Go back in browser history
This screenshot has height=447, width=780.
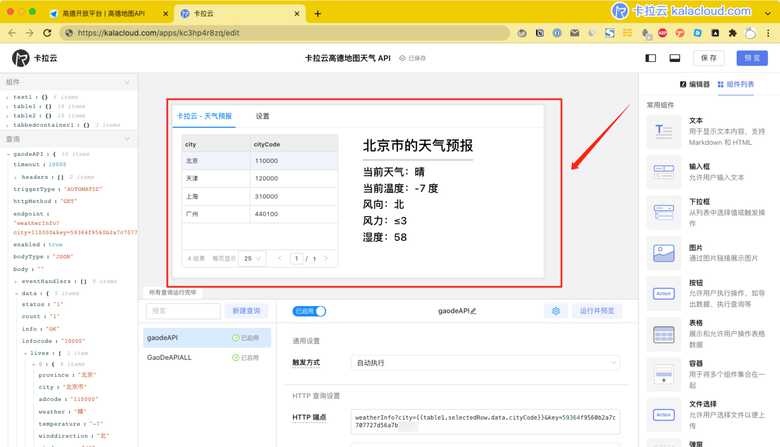[x=12, y=33]
